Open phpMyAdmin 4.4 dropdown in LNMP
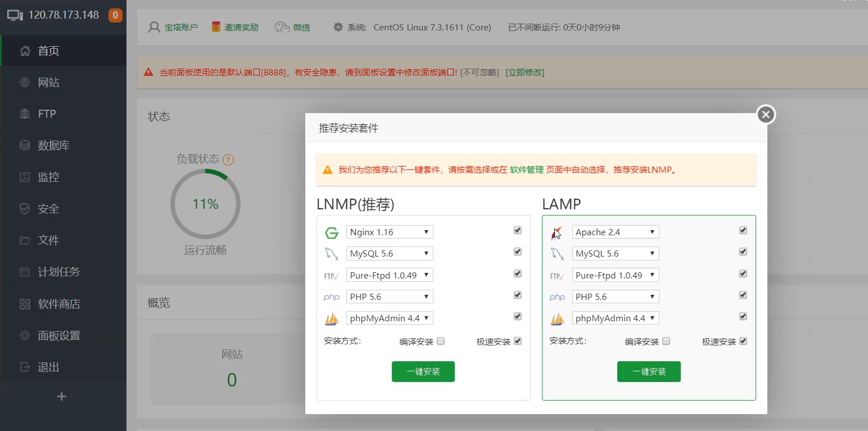Image resolution: width=868 pixels, height=431 pixels. (x=390, y=318)
